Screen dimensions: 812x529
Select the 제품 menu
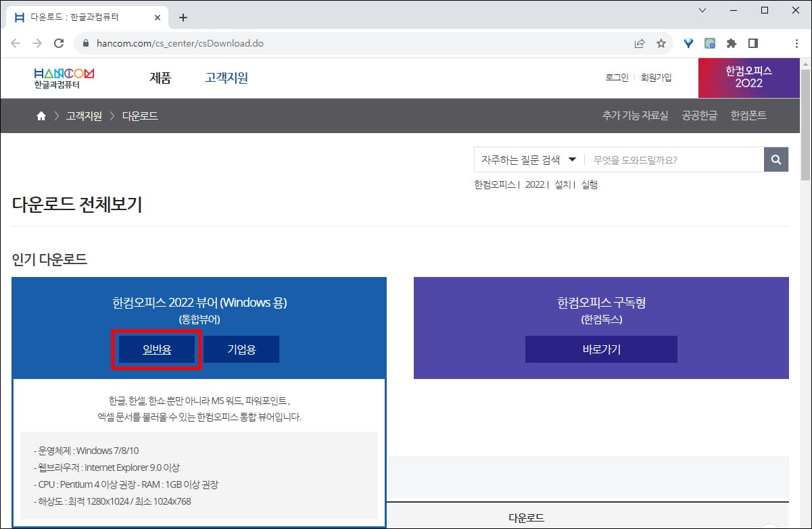tap(160, 78)
